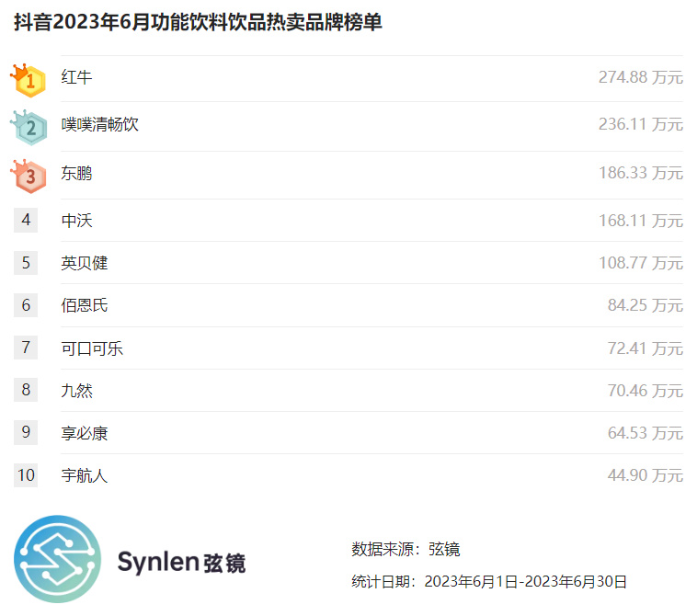Viewport: 697px width, 616px height.
Task: Select the brand name 可口可乐
Action: coord(92,348)
